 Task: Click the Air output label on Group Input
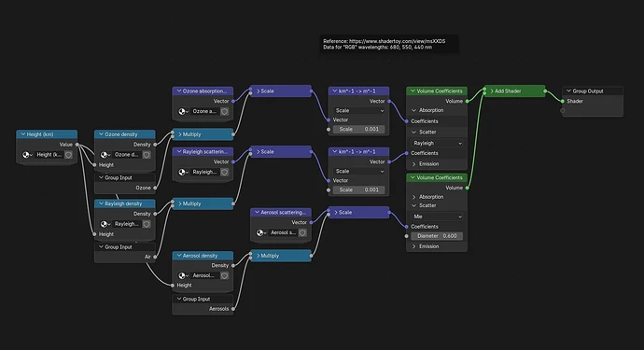(147, 257)
